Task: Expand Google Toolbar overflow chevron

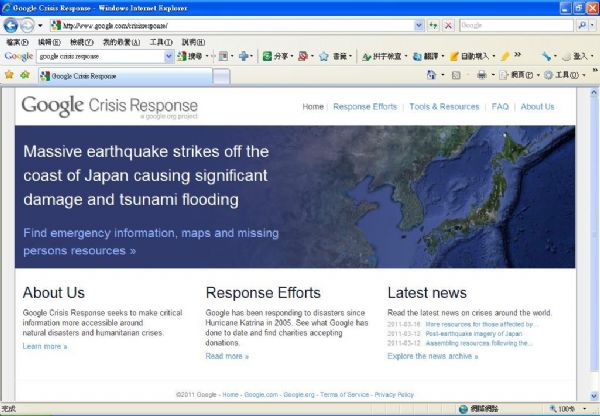Action: 517,55
